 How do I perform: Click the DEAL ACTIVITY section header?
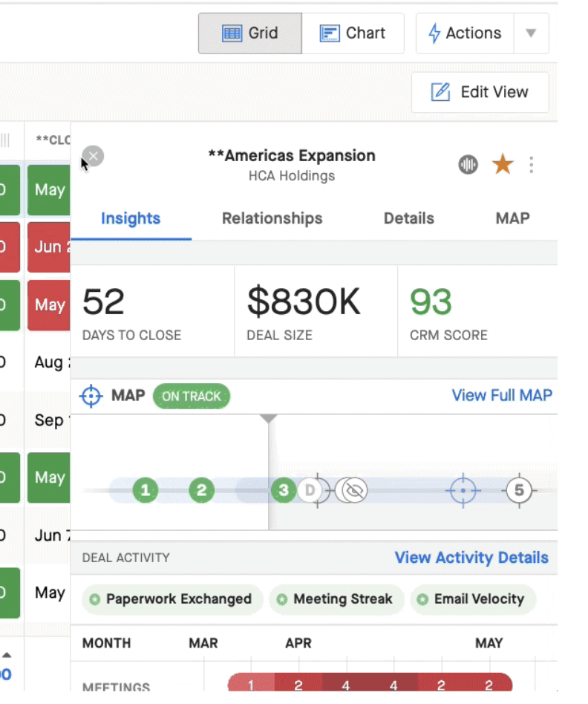pyautogui.click(x=126, y=558)
